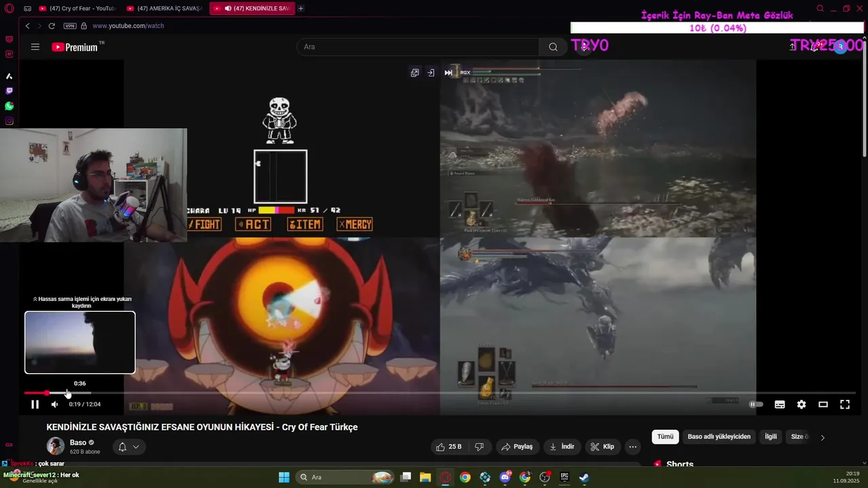Open more actions three-dot menu
Screen dimensions: 868x488
633,447
